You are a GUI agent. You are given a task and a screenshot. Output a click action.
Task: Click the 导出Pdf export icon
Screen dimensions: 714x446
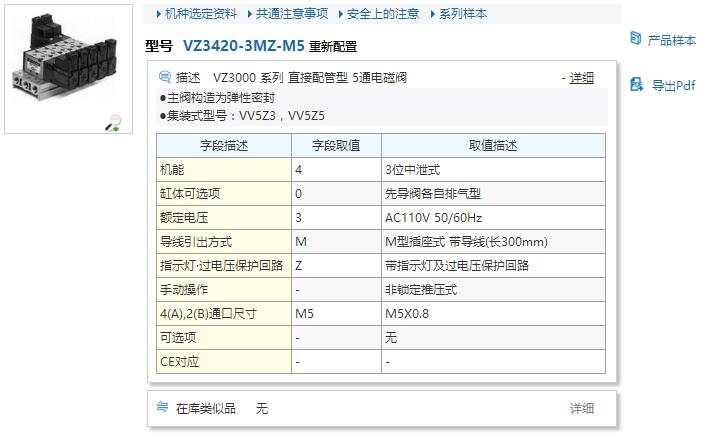pos(634,84)
